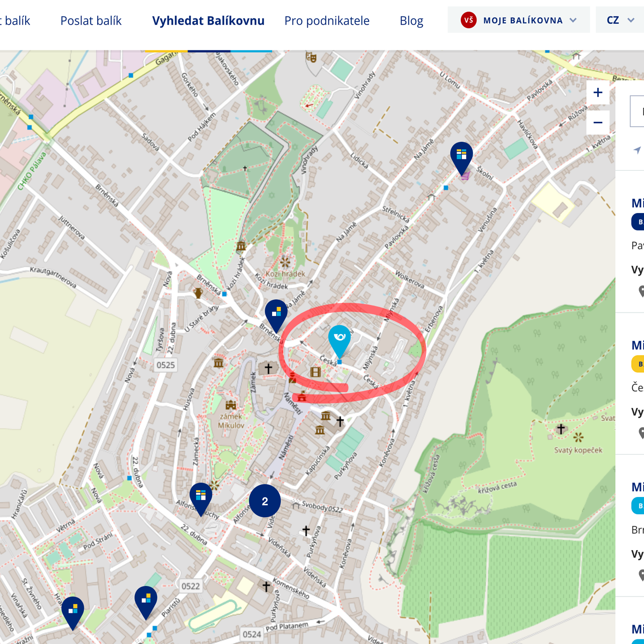The width and height of the screenshot is (644, 644).
Task: Select Vyhledat Balíkovnu in the navigation
Action: [208, 21]
